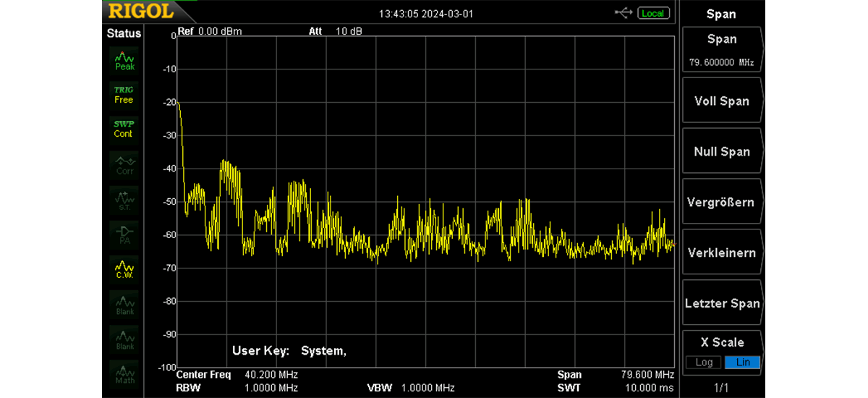Open the Span value softkey
868x398 pixels.
(722, 50)
